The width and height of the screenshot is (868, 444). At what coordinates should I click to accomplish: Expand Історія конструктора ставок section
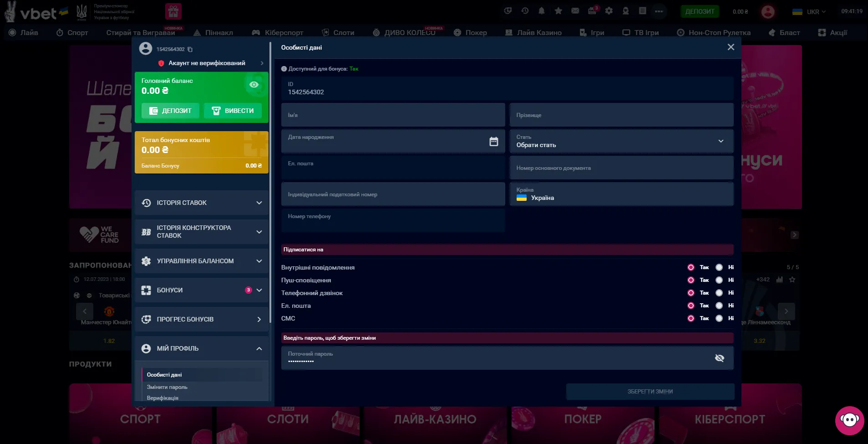tap(202, 232)
